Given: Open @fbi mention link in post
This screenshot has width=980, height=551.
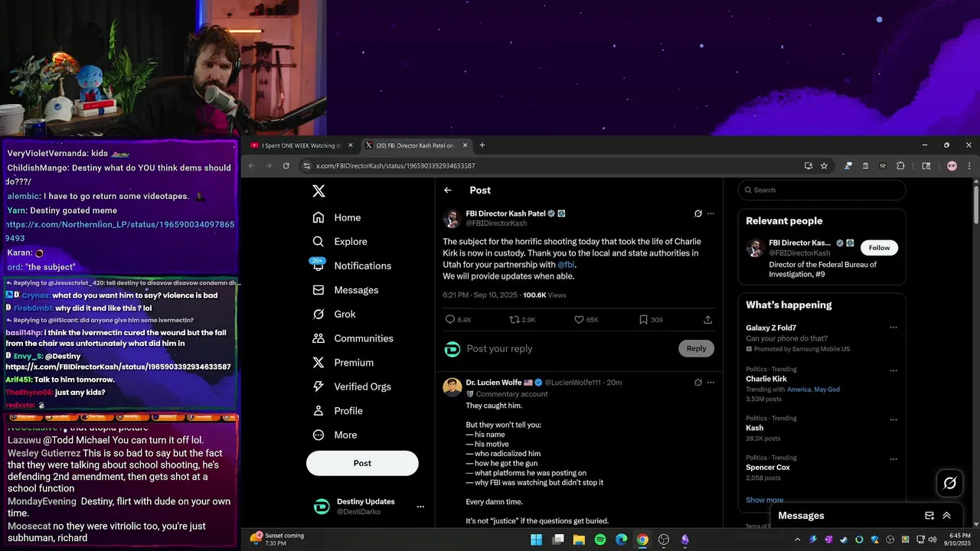Looking at the screenshot, I should [x=566, y=265].
